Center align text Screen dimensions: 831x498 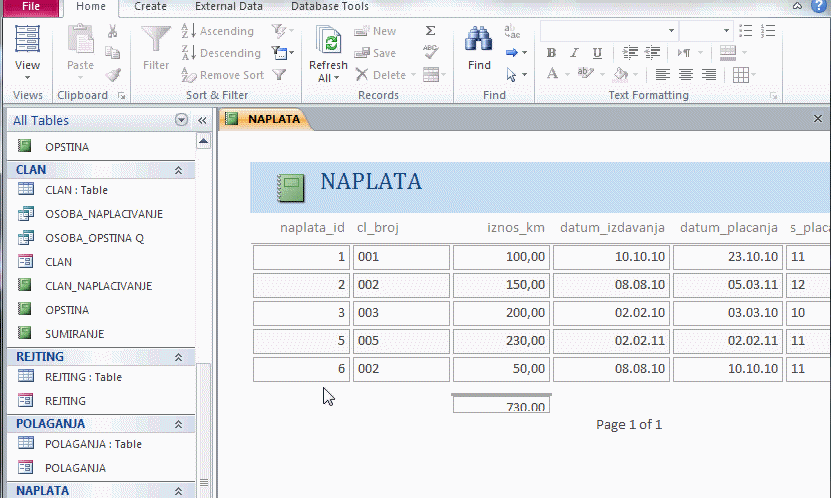click(x=686, y=75)
